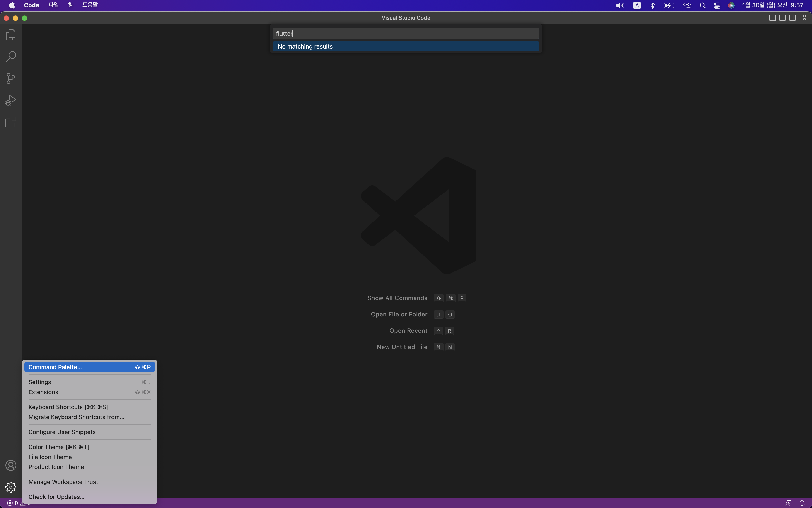This screenshot has width=812, height=508.
Task: Open the Explorer view in activity bar
Action: pyautogui.click(x=11, y=35)
